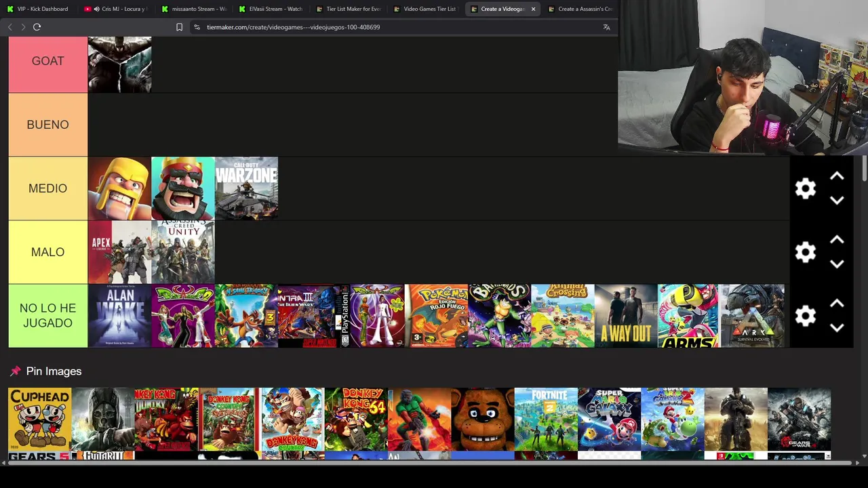The image size is (868, 488).
Task: Select Doom marine image
Action: 419,419
